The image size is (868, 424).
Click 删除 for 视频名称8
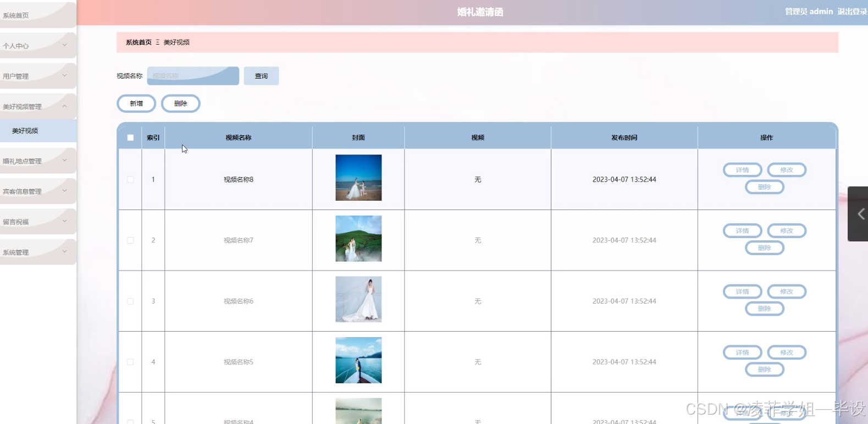click(x=765, y=187)
